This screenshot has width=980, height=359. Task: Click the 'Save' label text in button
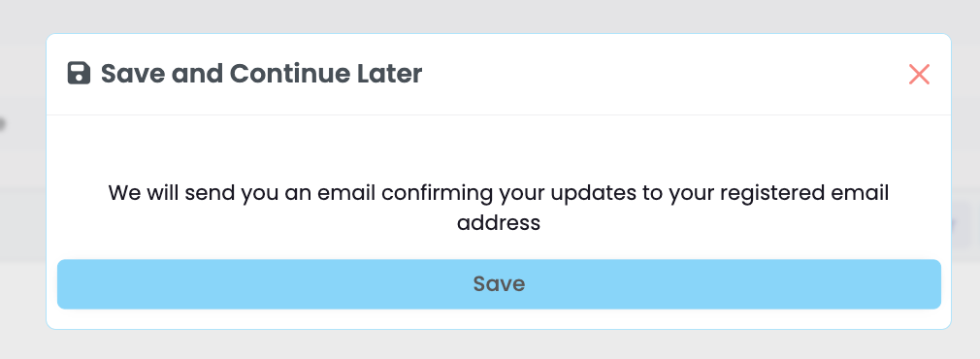(x=499, y=284)
